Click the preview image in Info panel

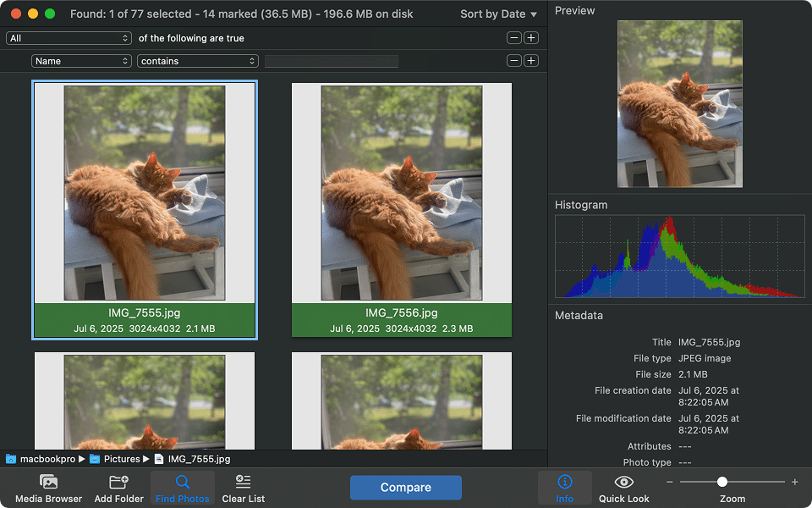pos(679,103)
